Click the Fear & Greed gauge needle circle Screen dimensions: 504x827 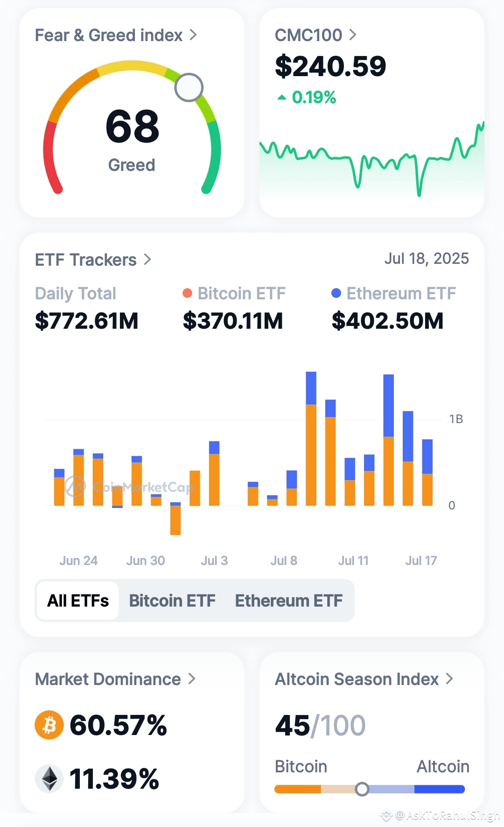pyautogui.click(x=189, y=87)
